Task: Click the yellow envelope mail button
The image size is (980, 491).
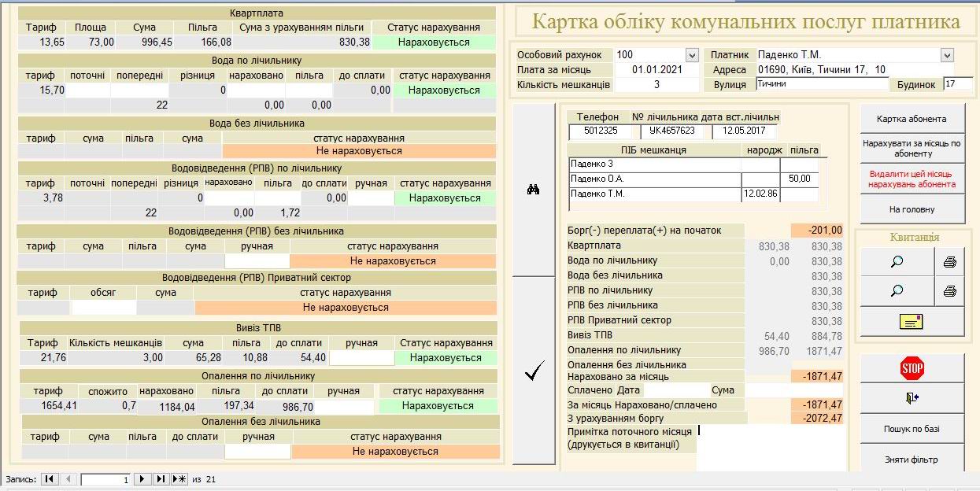Action: 912,321
